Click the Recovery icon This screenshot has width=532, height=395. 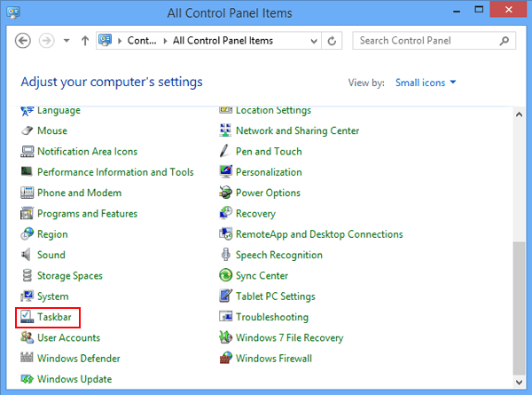[225, 213]
